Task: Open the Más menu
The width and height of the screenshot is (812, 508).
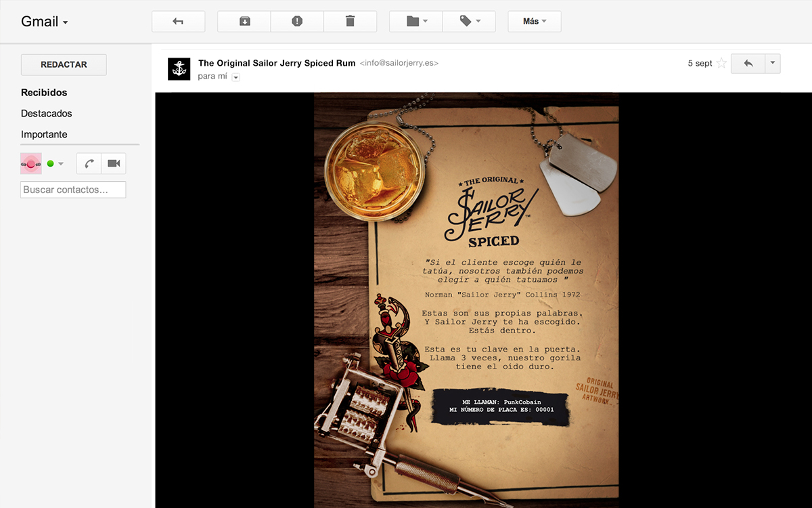Action: (x=535, y=21)
